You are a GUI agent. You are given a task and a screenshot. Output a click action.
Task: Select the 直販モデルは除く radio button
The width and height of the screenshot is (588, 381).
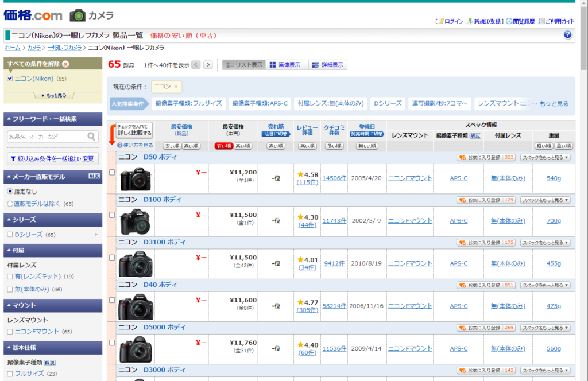click(10, 204)
